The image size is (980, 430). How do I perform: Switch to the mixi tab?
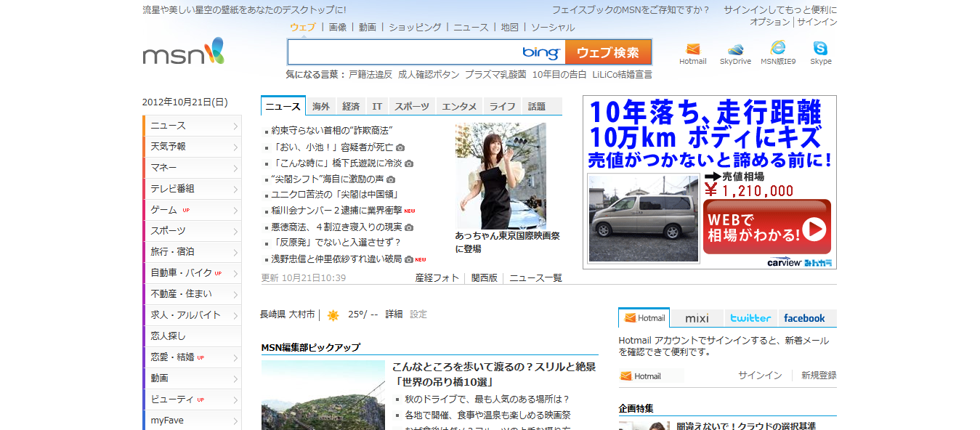tap(697, 318)
